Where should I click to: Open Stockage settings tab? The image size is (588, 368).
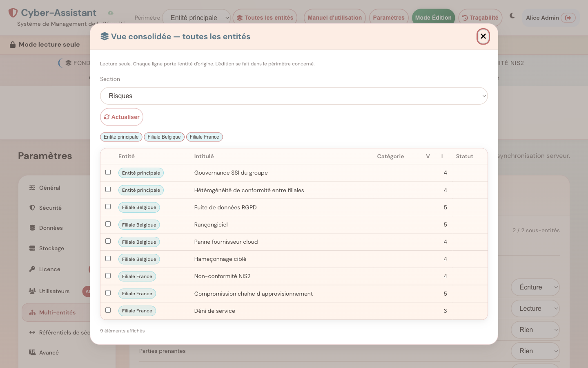pos(56,248)
